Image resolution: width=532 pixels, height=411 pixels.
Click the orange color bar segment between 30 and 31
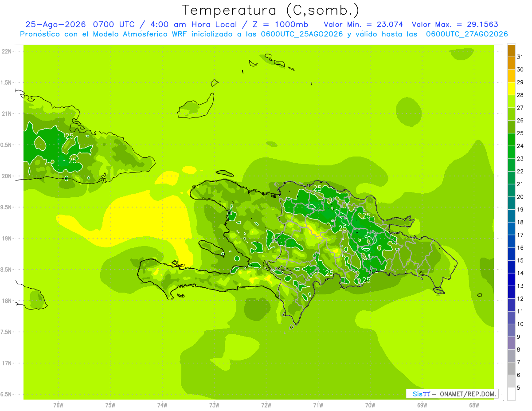point(511,63)
